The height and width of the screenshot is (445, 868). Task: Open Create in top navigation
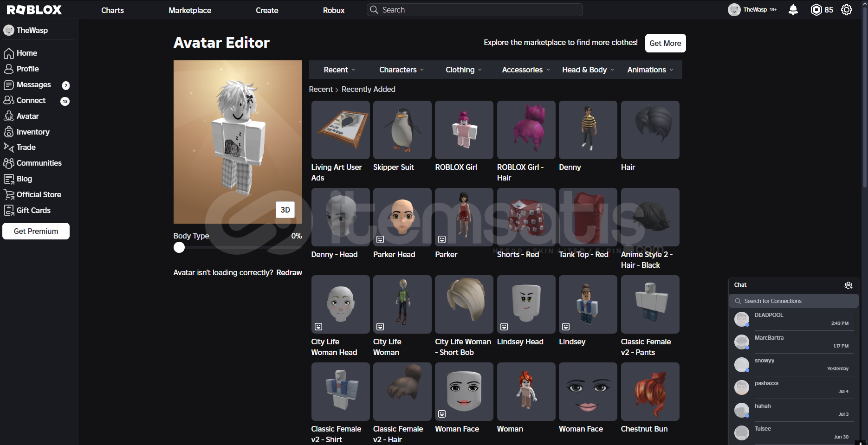click(267, 10)
